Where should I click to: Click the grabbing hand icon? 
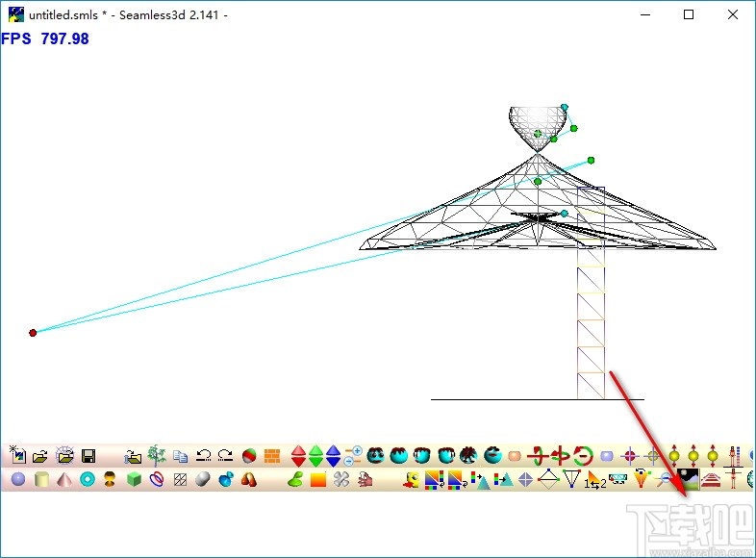tap(365, 479)
